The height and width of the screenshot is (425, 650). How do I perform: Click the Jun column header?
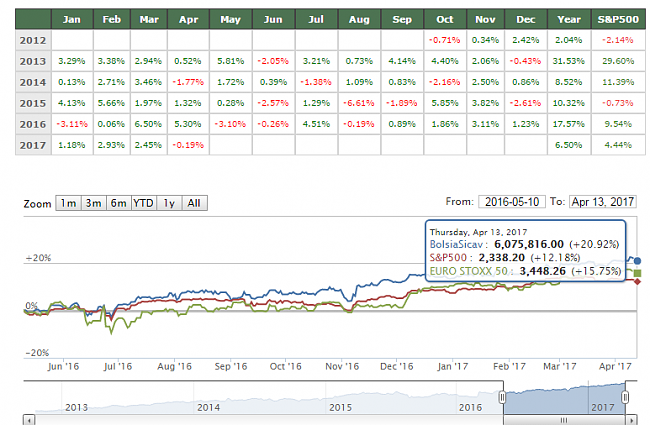point(273,19)
